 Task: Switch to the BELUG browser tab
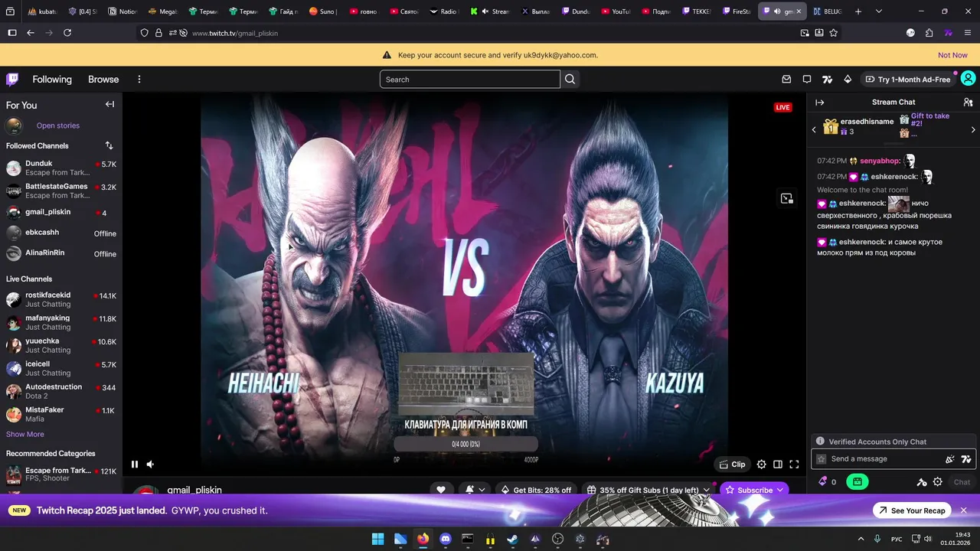(x=828, y=11)
